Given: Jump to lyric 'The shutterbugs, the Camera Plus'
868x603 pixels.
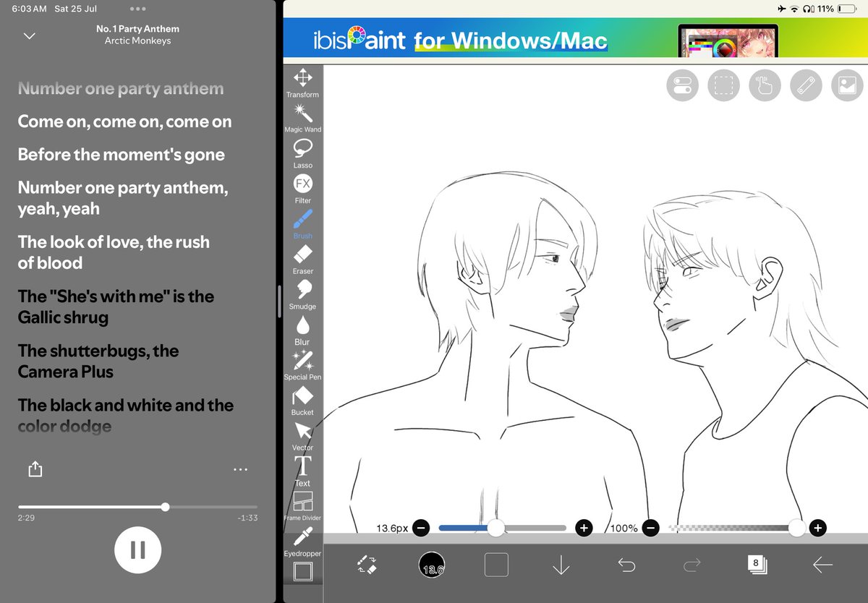Looking at the screenshot, I should (x=98, y=362).
